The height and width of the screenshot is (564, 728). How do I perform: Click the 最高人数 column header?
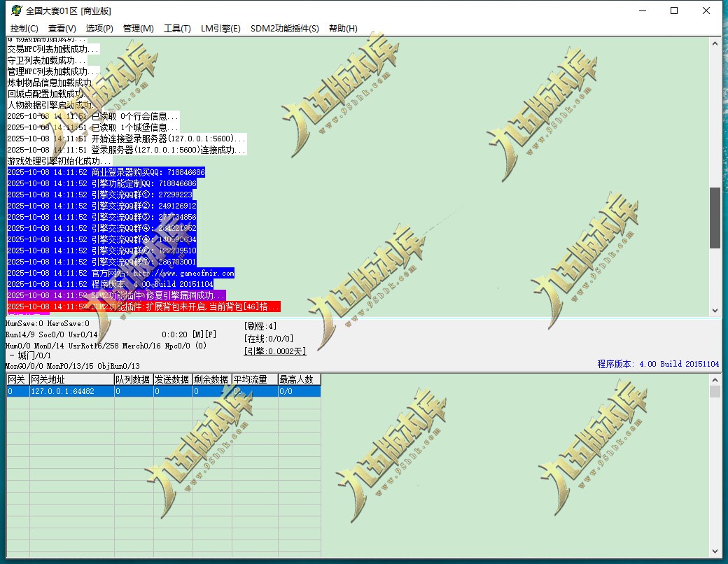tap(300, 379)
